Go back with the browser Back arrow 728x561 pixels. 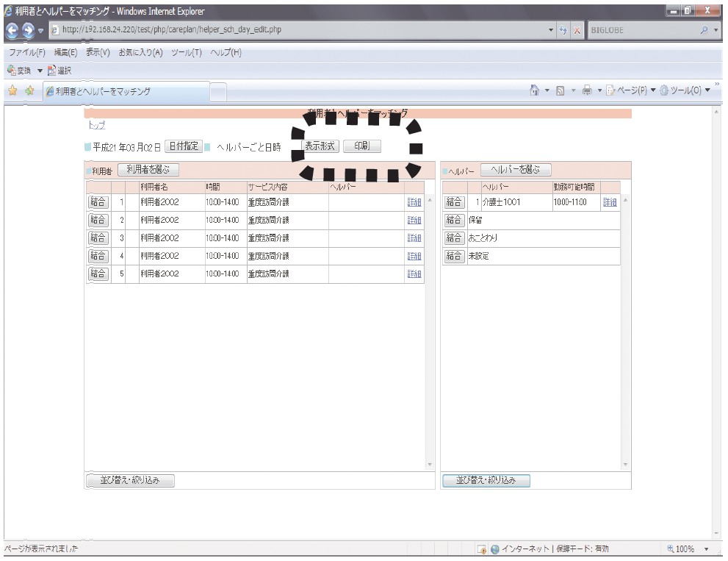pyautogui.click(x=12, y=31)
